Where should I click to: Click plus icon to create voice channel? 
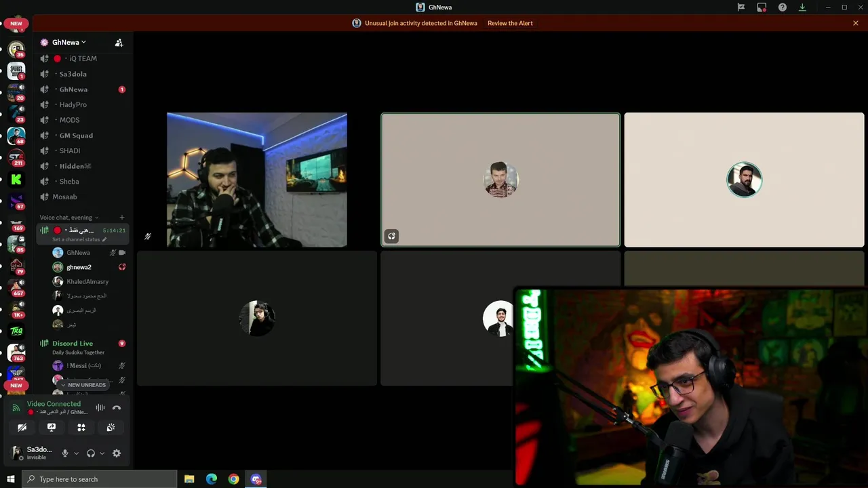[x=122, y=218]
